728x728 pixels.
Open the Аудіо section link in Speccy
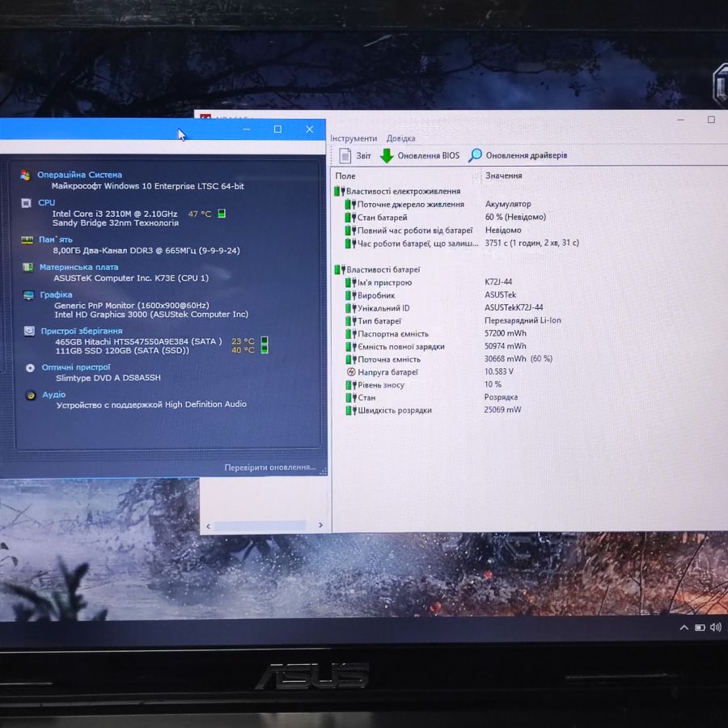[54, 395]
